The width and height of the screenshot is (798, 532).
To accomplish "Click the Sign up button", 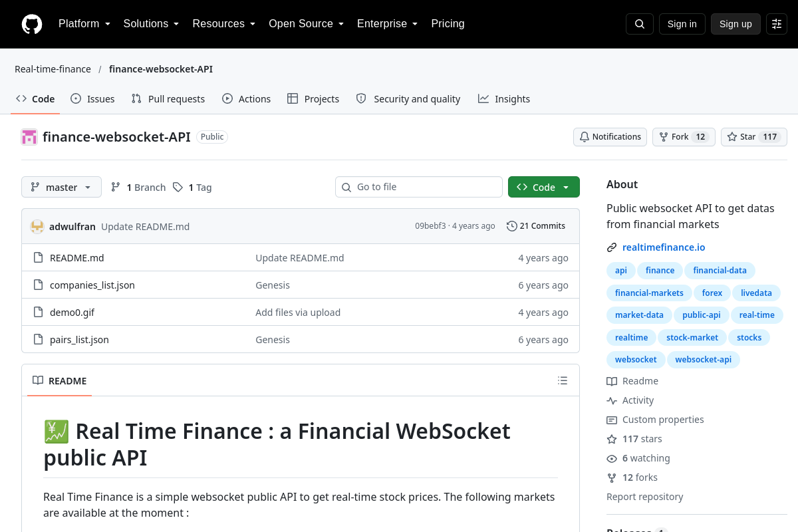I will 735,24.
